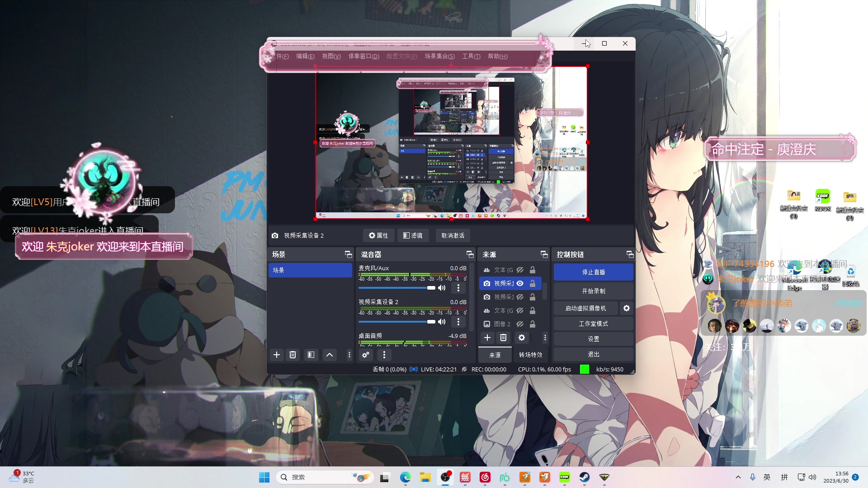Unlock the selected 视频采集 source lock icon
Viewport: 868px width, 488px height.
point(533,283)
